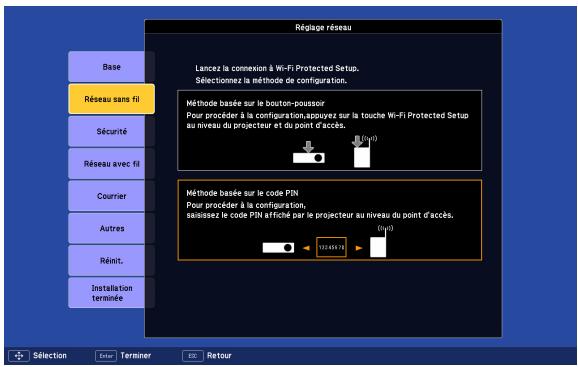Open the Base menu tab
Image resolution: width=578 pixels, height=367 pixels.
(x=111, y=67)
